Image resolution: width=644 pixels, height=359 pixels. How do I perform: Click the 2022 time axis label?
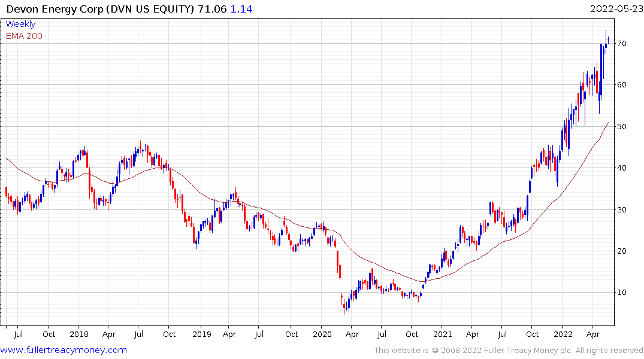click(563, 334)
